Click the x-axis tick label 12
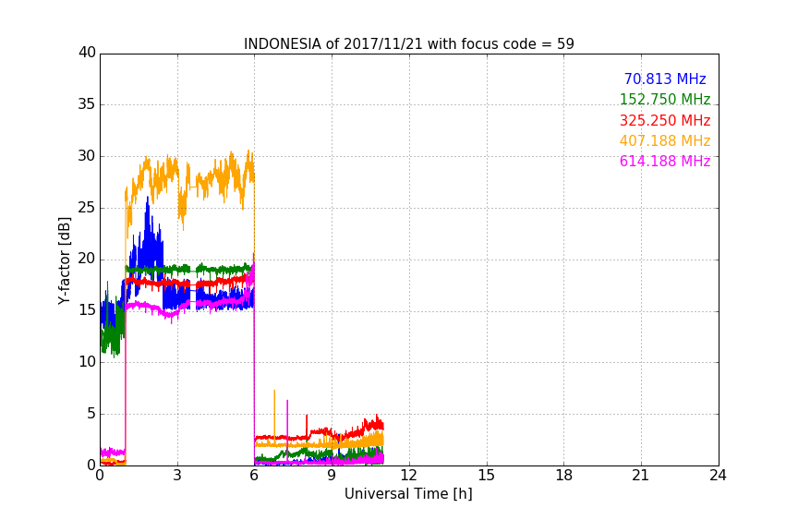Screen dimensions: 798x532 [408, 476]
